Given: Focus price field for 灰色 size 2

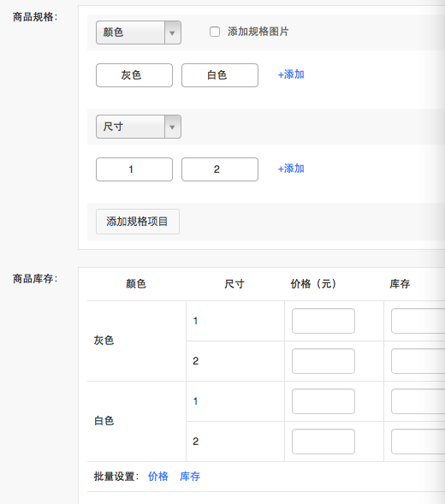Looking at the screenshot, I should [323, 361].
